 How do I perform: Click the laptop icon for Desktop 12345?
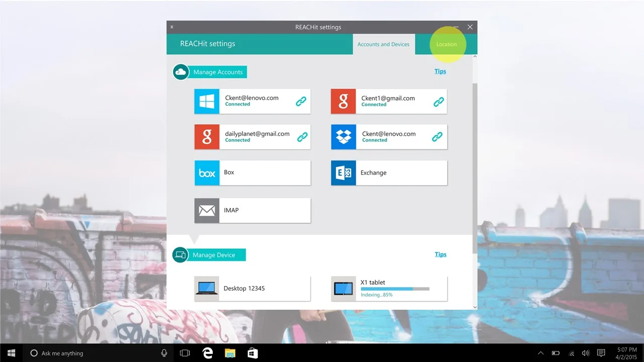click(x=207, y=289)
